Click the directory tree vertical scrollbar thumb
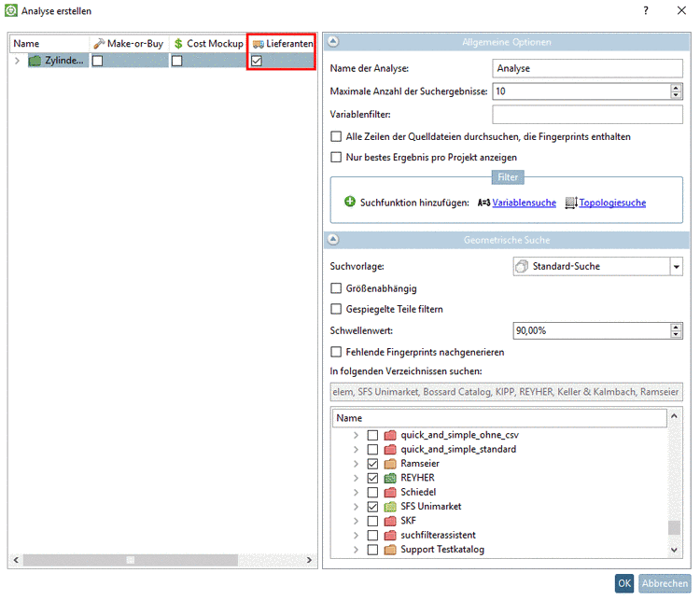The image size is (700, 601). [674, 527]
